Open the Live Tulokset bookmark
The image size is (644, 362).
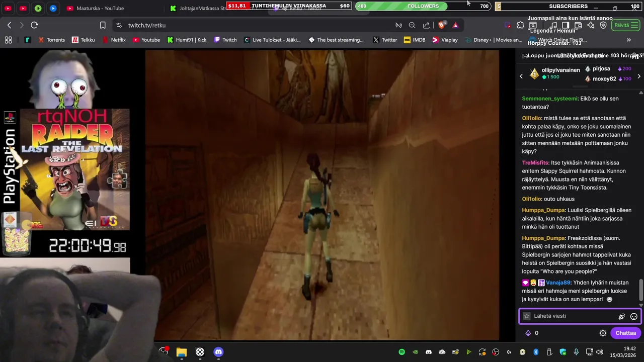[x=272, y=40]
